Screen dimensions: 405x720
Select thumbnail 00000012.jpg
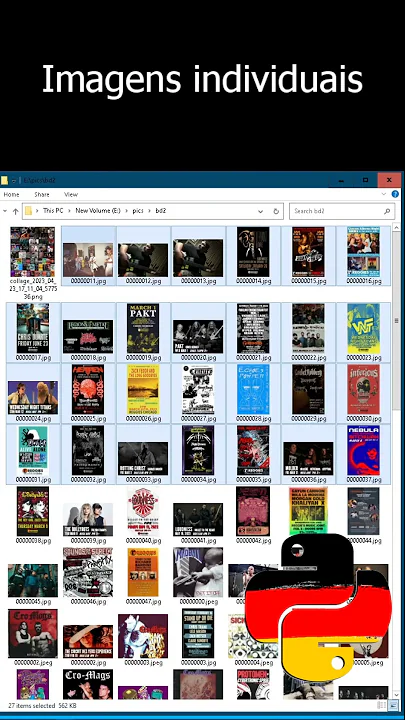point(143,259)
